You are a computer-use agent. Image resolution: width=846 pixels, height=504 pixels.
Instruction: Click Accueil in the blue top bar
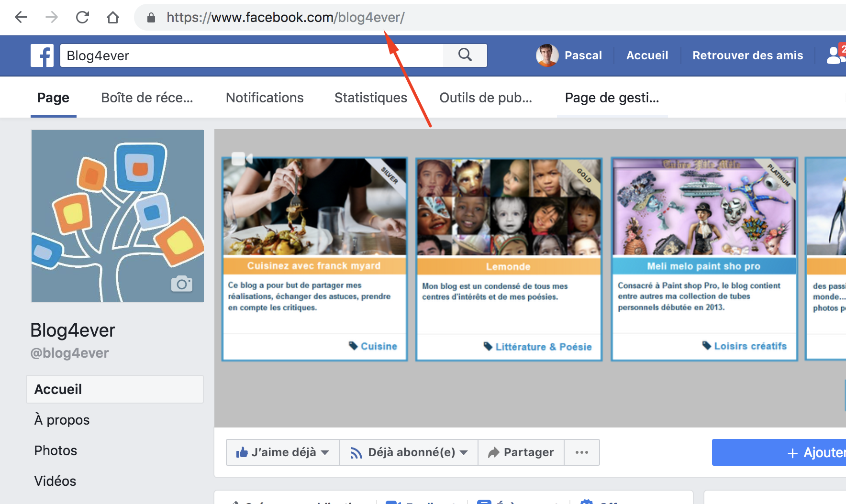point(647,55)
